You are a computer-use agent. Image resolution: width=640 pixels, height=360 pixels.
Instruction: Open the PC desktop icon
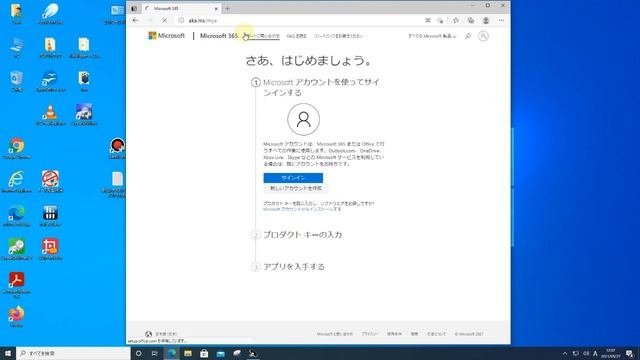(17, 47)
